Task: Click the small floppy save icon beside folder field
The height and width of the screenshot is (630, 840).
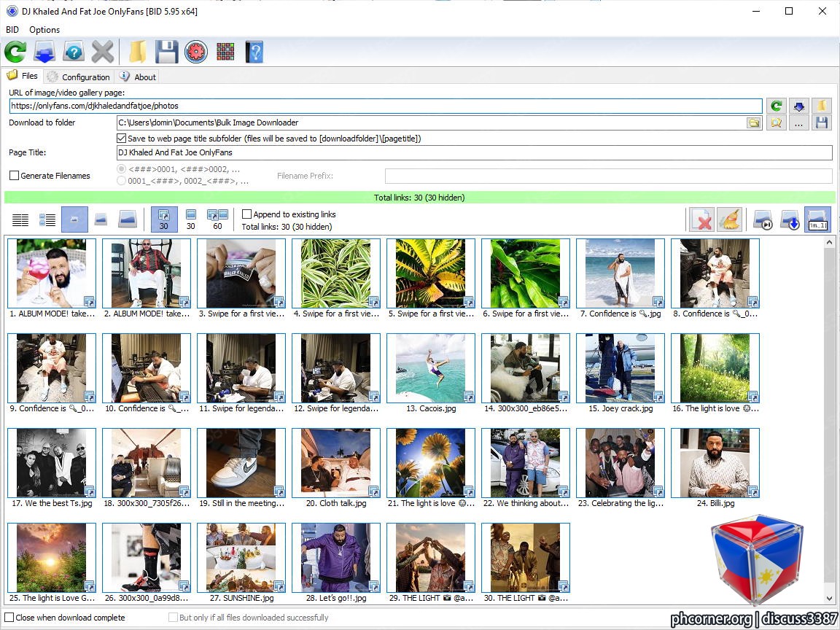Action: [821, 123]
